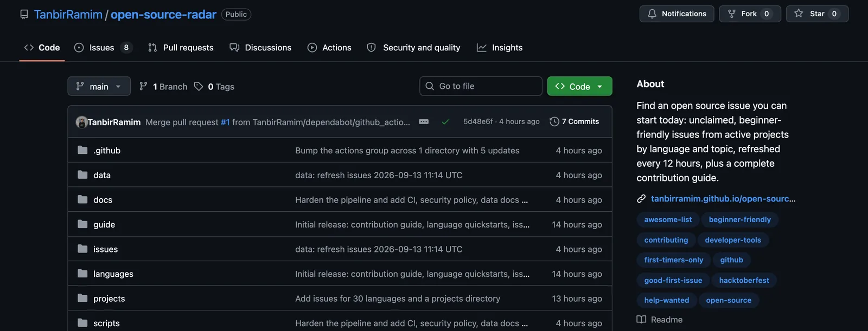Select the open-source topic tag
The image size is (868, 331).
click(729, 300)
